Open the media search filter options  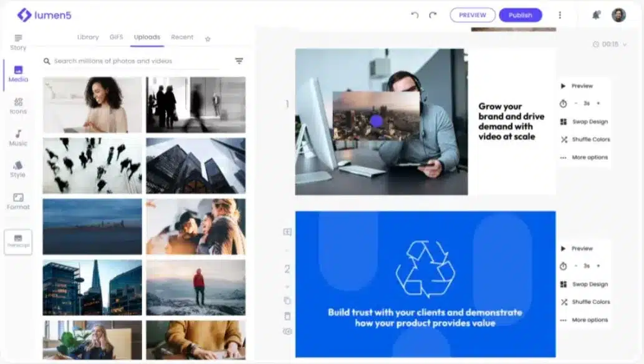point(239,61)
